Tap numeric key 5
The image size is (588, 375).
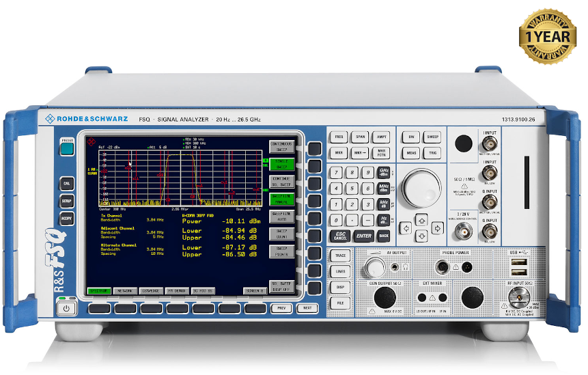(x=352, y=189)
